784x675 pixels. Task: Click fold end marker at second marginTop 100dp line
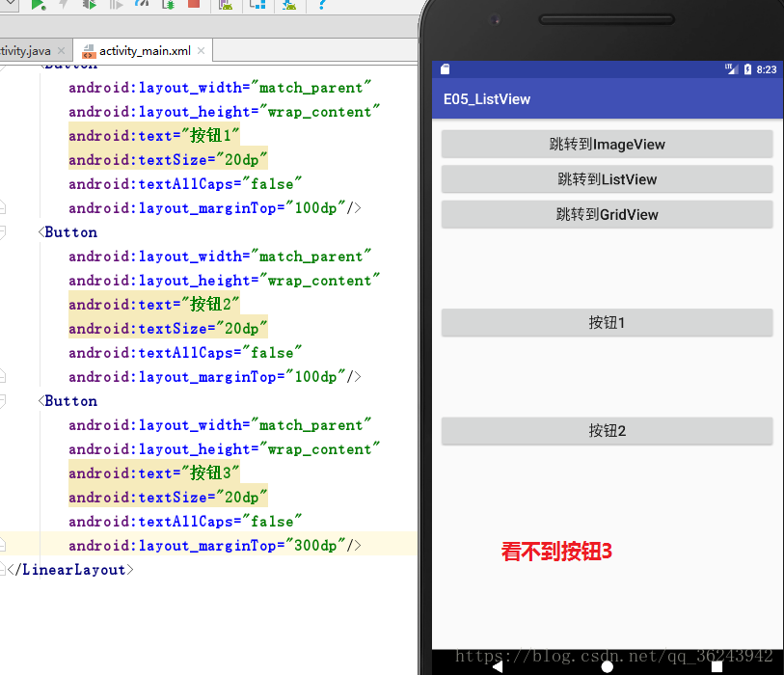pyautogui.click(x=2, y=376)
